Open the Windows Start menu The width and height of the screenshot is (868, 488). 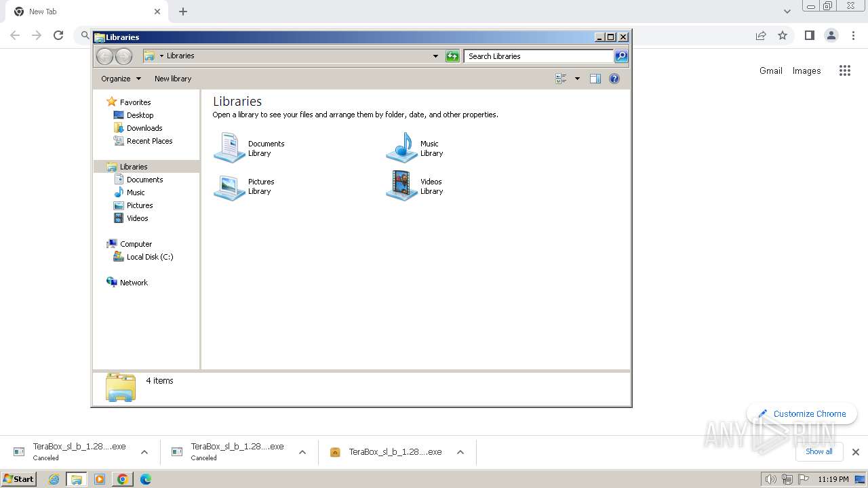(x=19, y=479)
